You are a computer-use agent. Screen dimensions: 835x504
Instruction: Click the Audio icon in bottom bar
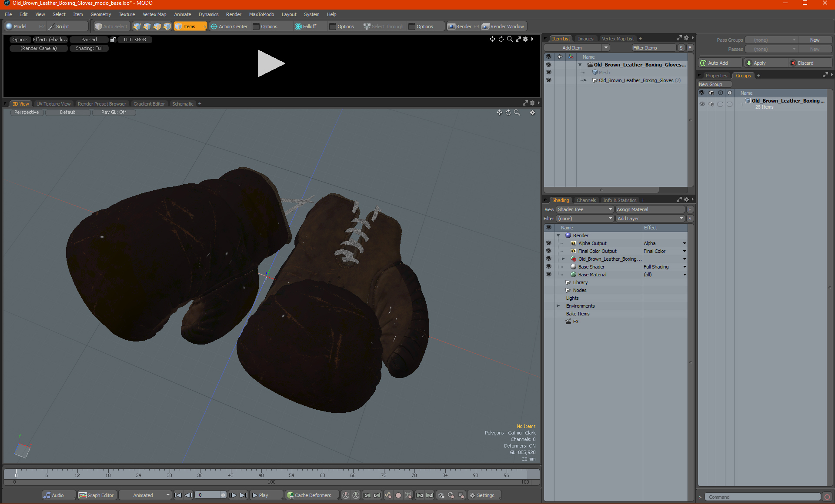47,495
